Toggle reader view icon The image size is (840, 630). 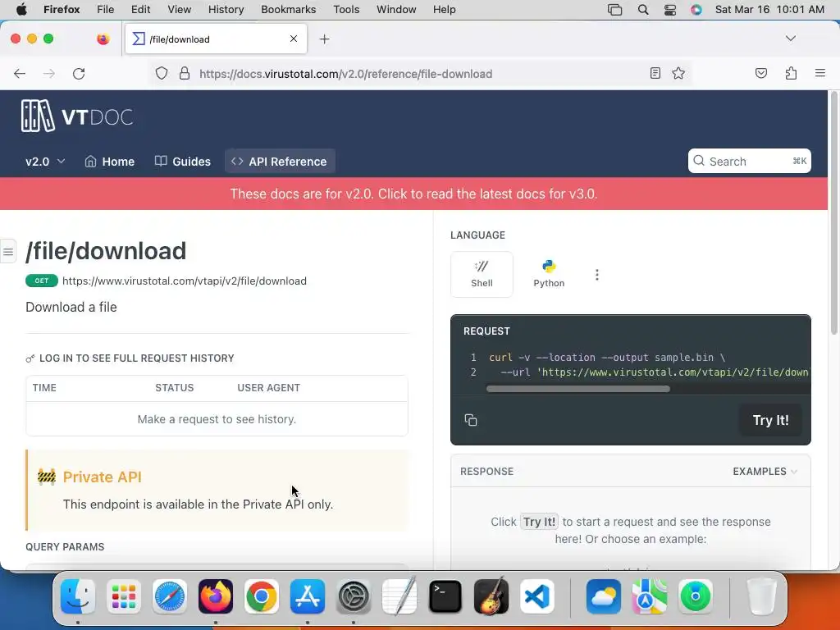655,73
